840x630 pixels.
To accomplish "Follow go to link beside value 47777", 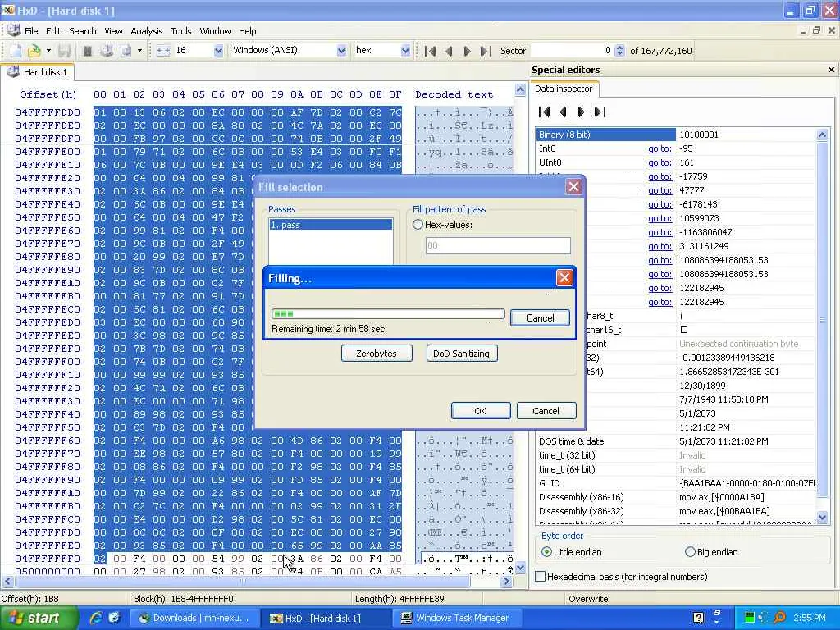I will (660, 190).
